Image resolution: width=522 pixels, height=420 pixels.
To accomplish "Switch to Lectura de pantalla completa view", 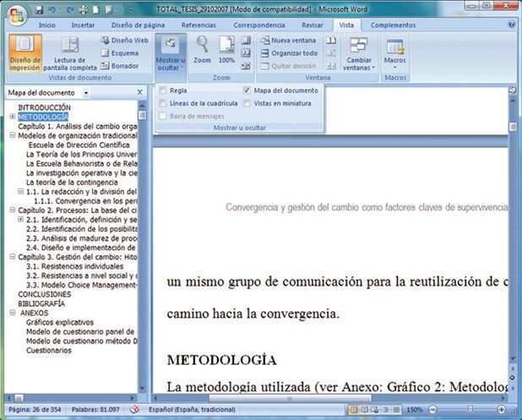I will (x=70, y=53).
